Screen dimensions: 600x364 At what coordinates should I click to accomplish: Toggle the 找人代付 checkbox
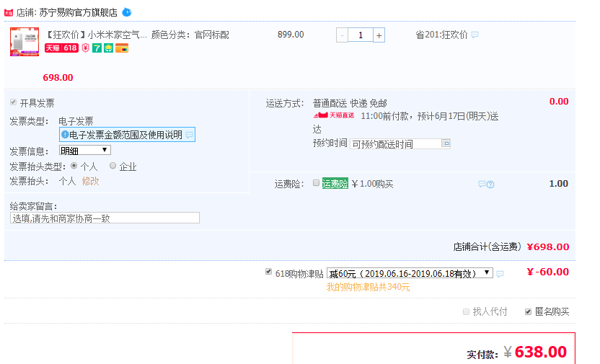click(x=466, y=311)
